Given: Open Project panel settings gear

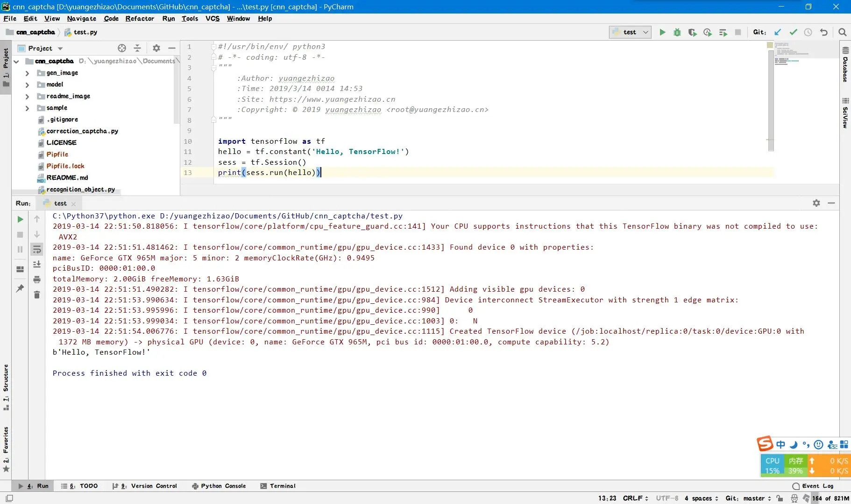Looking at the screenshot, I should [x=156, y=48].
